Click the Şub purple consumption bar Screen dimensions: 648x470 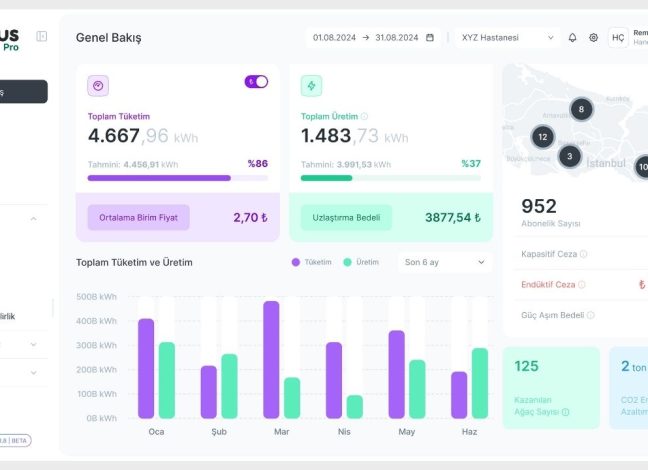point(209,392)
